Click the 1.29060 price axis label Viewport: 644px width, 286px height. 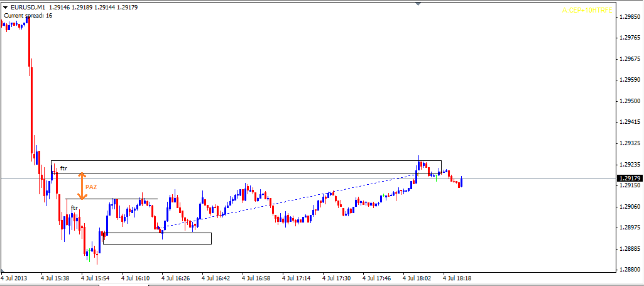click(x=629, y=207)
